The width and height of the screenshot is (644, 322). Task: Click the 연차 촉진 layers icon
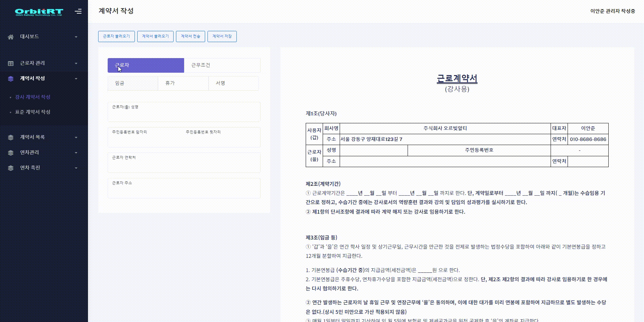11,168
